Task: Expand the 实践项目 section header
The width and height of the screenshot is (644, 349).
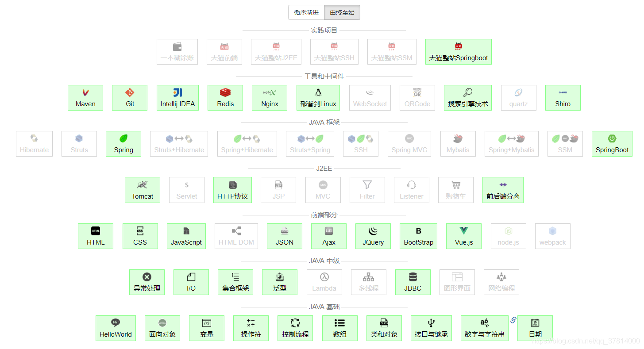Action: [323, 30]
